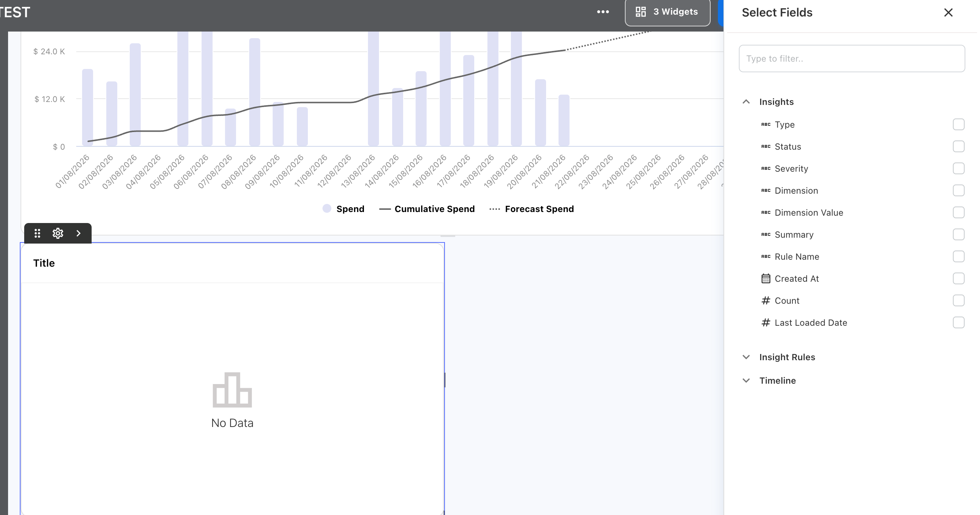Toggle the Forecast Spend dotted legend

coord(494,209)
